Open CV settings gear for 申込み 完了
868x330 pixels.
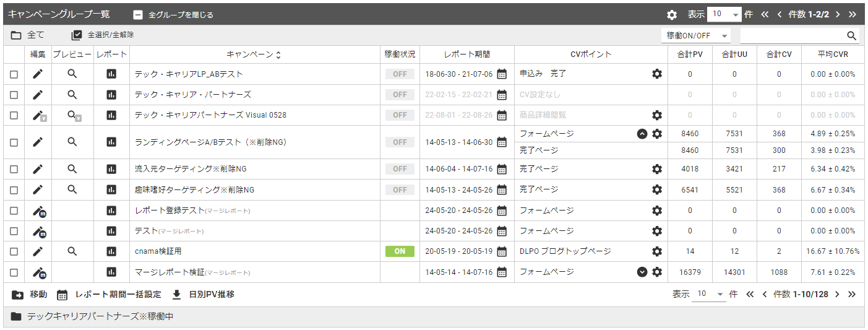click(657, 74)
